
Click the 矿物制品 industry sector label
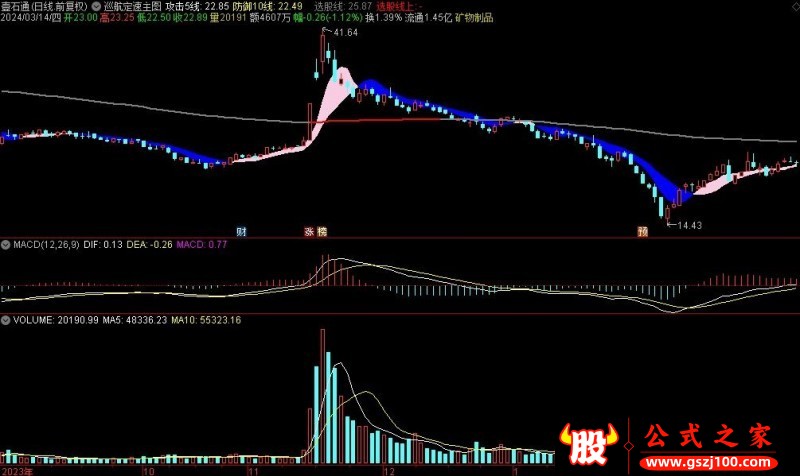(x=474, y=17)
